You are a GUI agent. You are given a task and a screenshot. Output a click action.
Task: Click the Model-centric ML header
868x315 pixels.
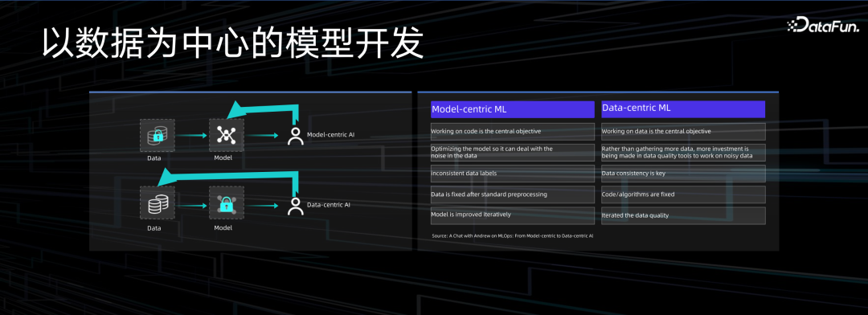pos(512,109)
